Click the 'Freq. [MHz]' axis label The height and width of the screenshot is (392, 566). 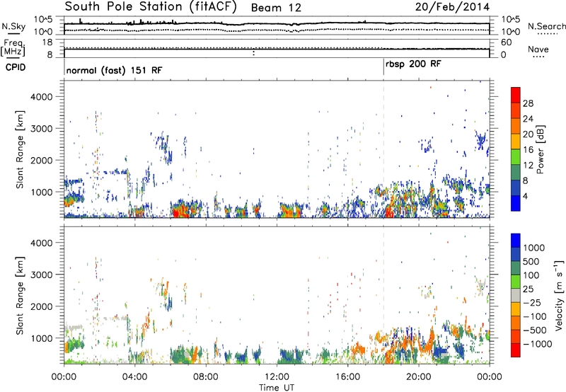(x=13, y=48)
